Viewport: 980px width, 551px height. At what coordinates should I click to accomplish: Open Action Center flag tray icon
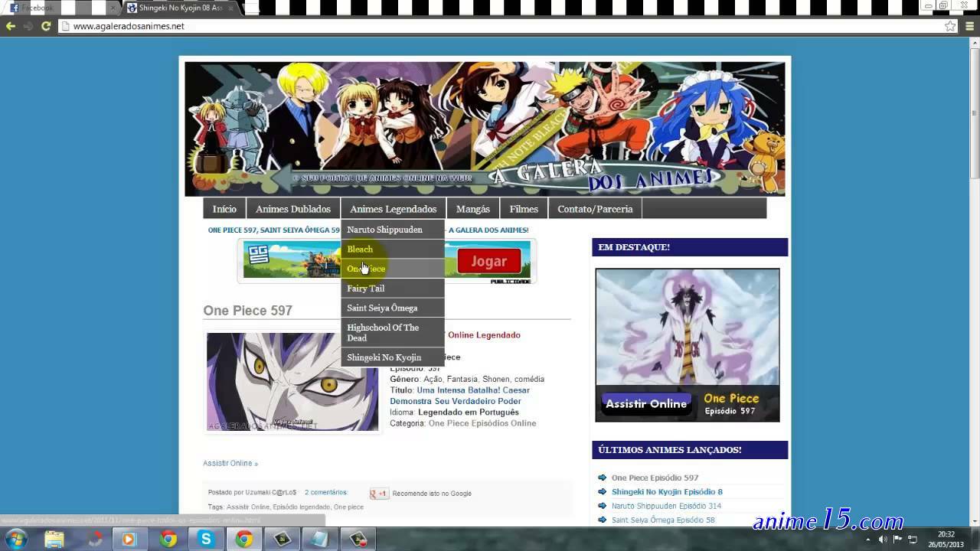click(x=897, y=540)
